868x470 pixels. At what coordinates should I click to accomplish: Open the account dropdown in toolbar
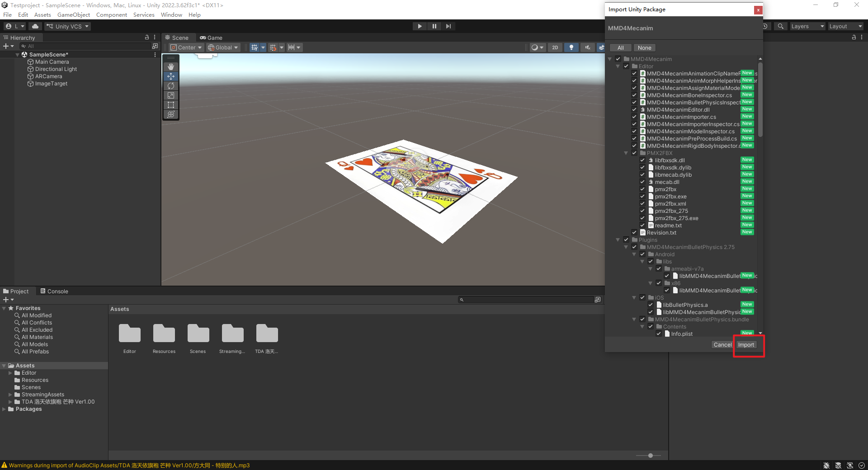(x=15, y=26)
